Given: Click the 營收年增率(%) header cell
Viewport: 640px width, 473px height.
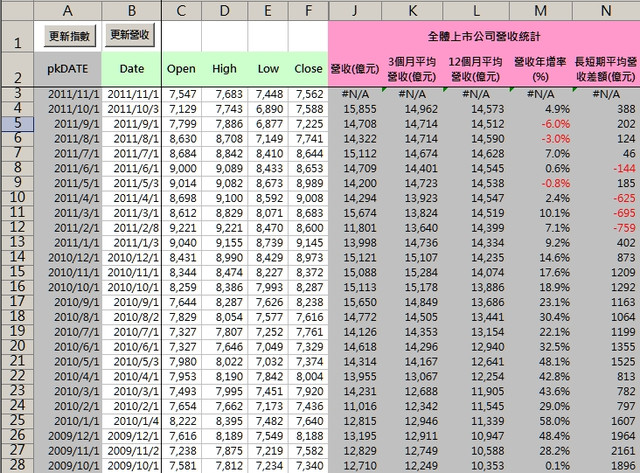Looking at the screenshot, I should (x=540, y=69).
